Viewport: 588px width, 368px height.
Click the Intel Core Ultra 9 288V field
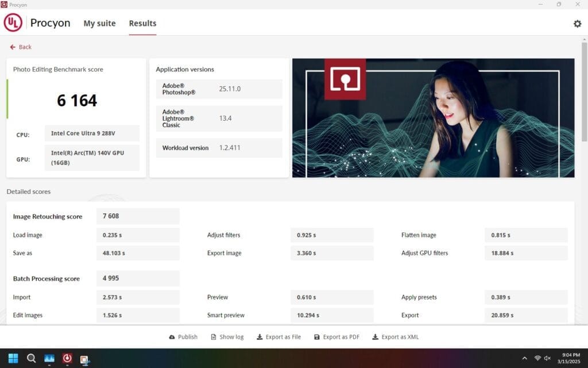pyautogui.click(x=92, y=133)
